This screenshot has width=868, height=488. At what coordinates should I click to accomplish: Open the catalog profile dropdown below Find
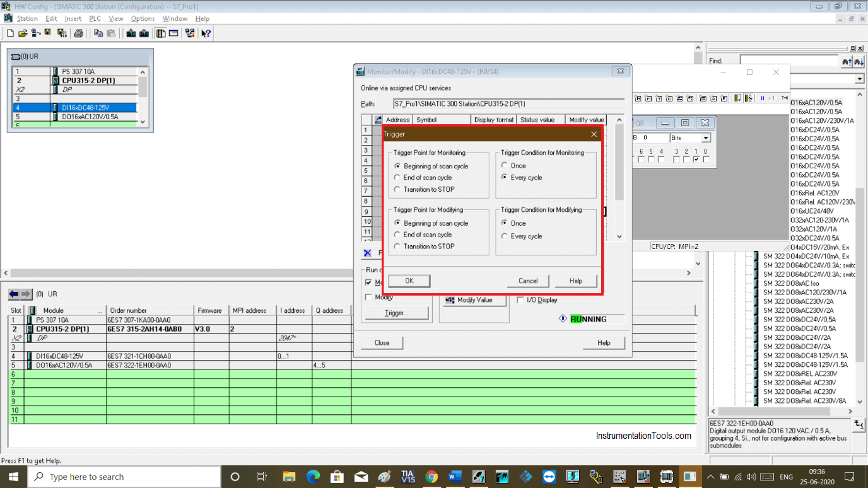coord(860,79)
